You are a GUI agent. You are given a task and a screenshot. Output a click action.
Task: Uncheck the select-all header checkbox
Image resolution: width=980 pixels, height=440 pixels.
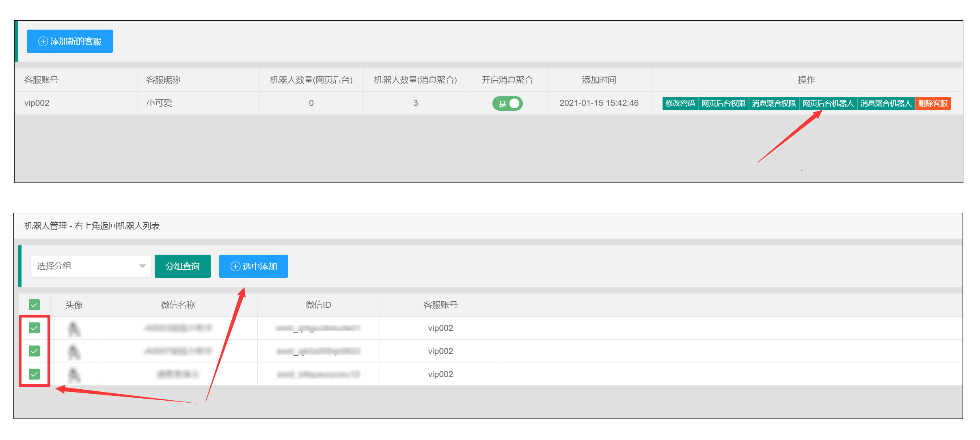[x=35, y=305]
